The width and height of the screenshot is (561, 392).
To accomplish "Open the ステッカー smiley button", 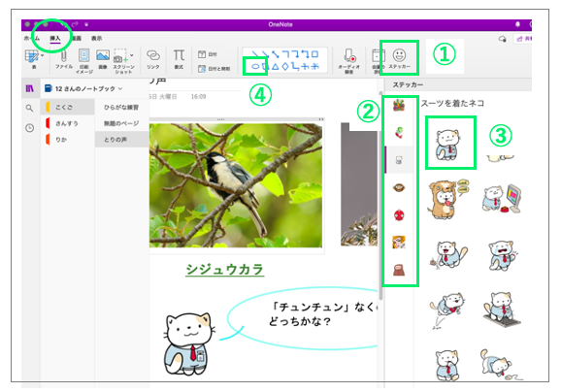I will pyautogui.click(x=399, y=58).
